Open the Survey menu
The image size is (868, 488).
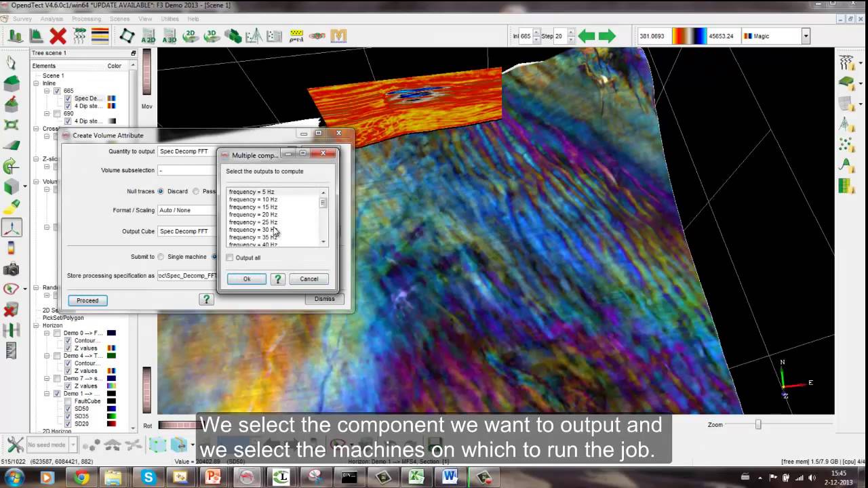22,19
